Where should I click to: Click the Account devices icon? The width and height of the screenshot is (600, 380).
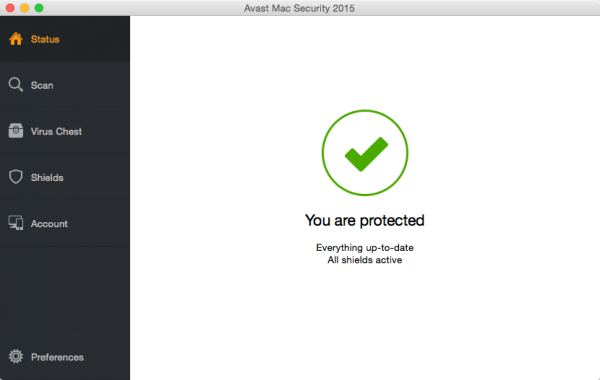click(x=16, y=223)
